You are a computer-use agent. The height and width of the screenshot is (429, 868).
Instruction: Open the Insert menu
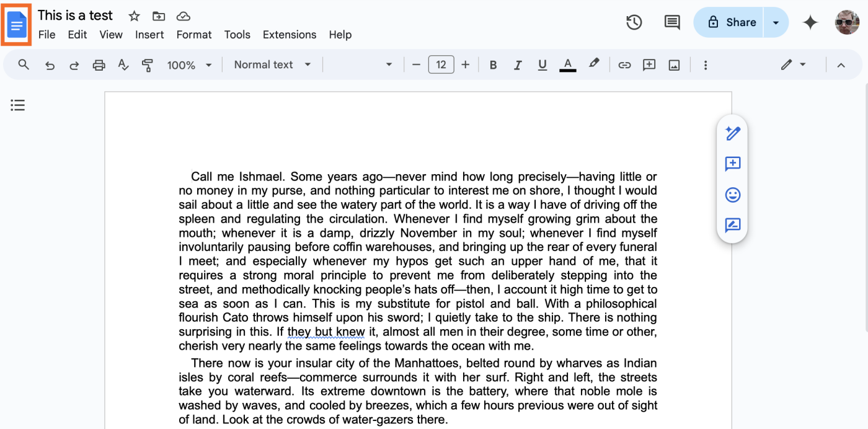(x=149, y=35)
